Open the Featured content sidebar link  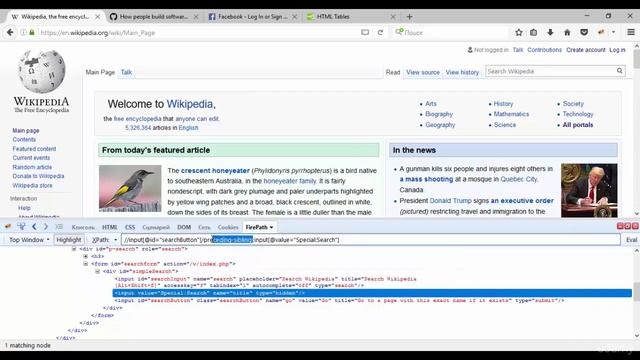pyautogui.click(x=34, y=149)
